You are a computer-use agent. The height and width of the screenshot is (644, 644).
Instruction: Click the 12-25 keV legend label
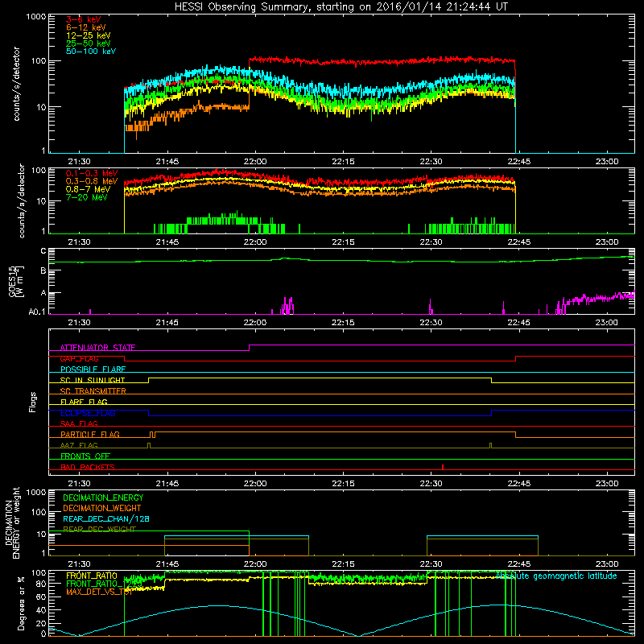click(89, 35)
